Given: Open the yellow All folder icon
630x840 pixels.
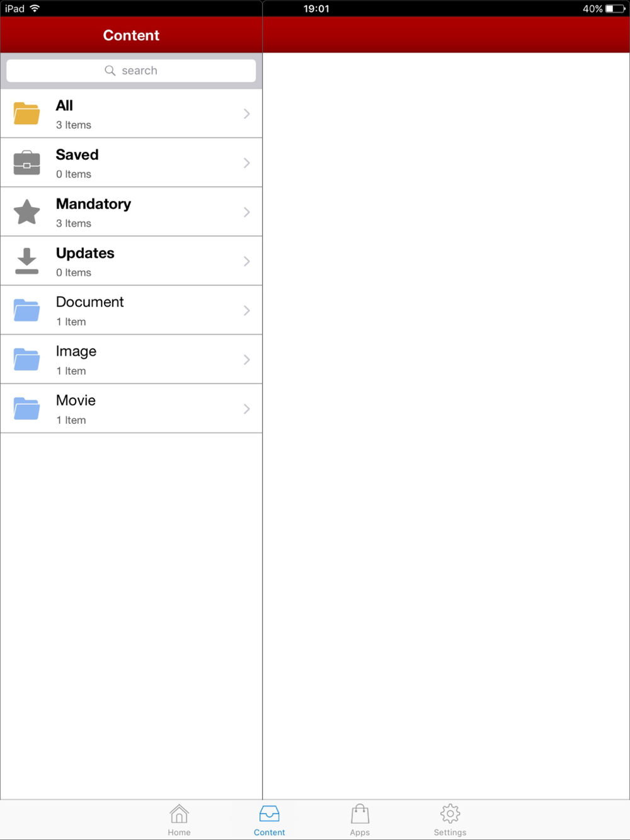Looking at the screenshot, I should pyautogui.click(x=26, y=113).
